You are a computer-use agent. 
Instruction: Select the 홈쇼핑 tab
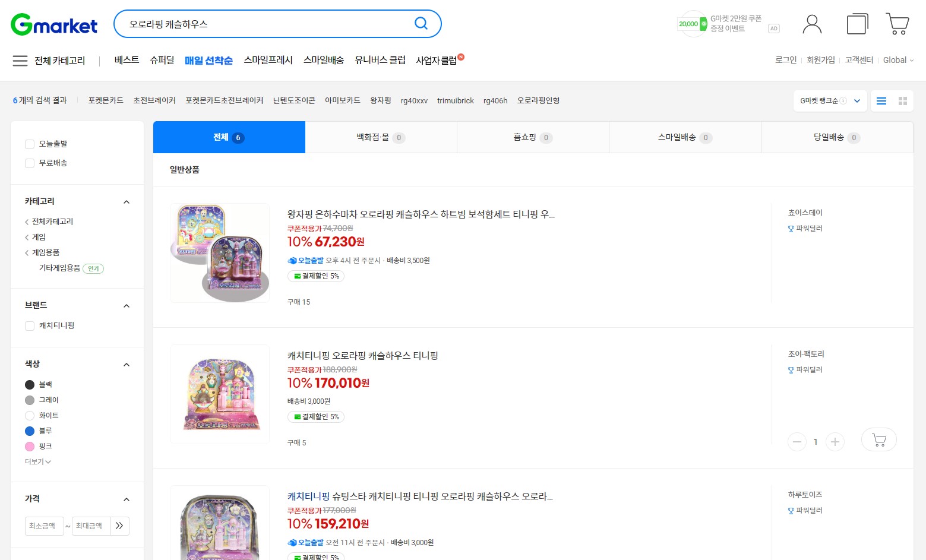pyautogui.click(x=533, y=137)
